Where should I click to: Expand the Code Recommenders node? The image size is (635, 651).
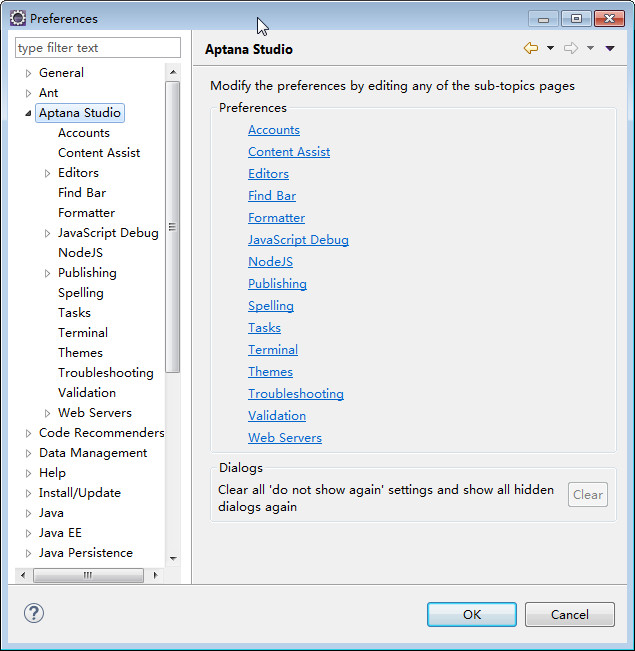click(28, 433)
